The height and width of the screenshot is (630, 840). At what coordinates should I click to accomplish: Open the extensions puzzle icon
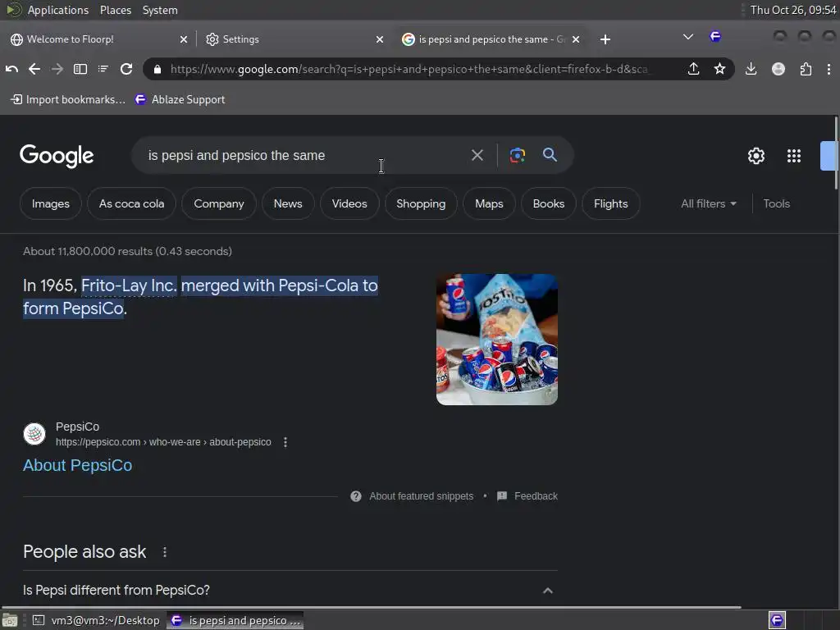click(806, 69)
